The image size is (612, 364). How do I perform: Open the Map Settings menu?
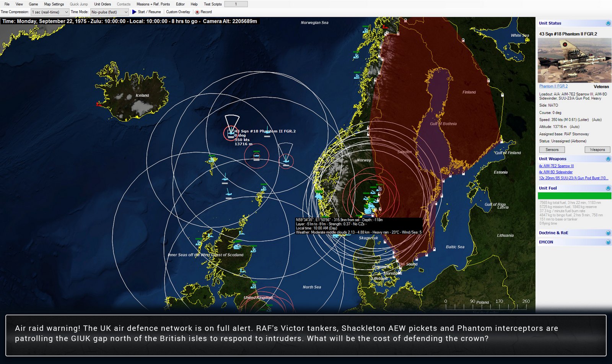[54, 4]
